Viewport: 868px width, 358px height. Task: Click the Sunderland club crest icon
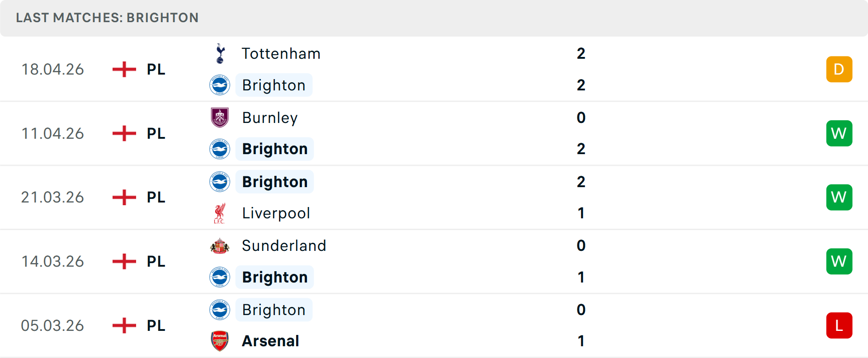(x=220, y=246)
